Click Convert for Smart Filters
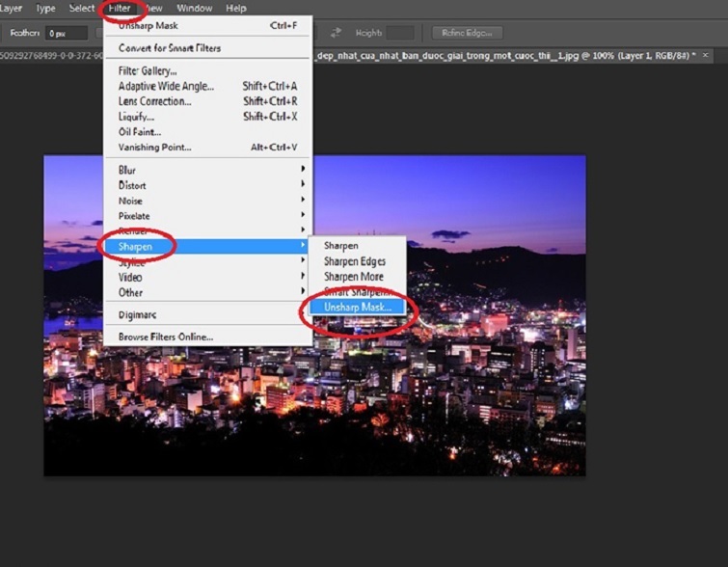The width and height of the screenshot is (728, 567). pos(169,48)
